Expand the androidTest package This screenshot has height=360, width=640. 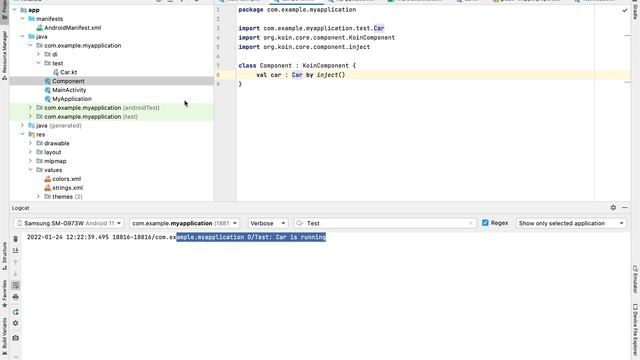tap(31, 108)
